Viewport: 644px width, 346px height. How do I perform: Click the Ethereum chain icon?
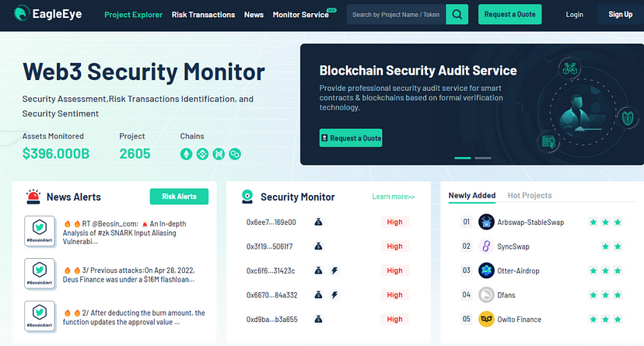186,154
